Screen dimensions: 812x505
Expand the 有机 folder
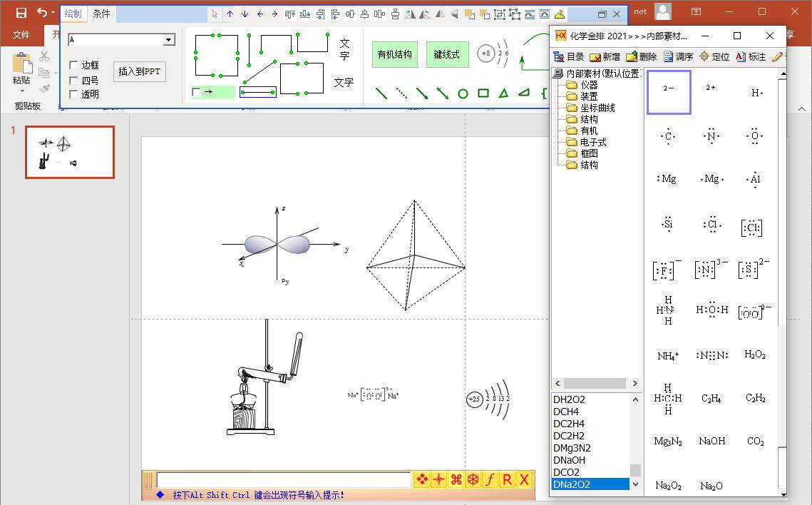click(584, 131)
